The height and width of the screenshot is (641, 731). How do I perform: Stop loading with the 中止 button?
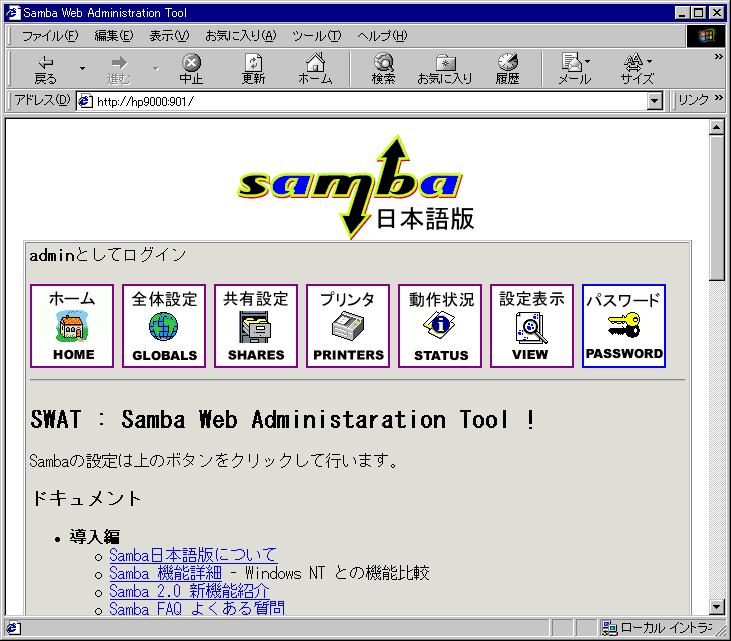[191, 69]
